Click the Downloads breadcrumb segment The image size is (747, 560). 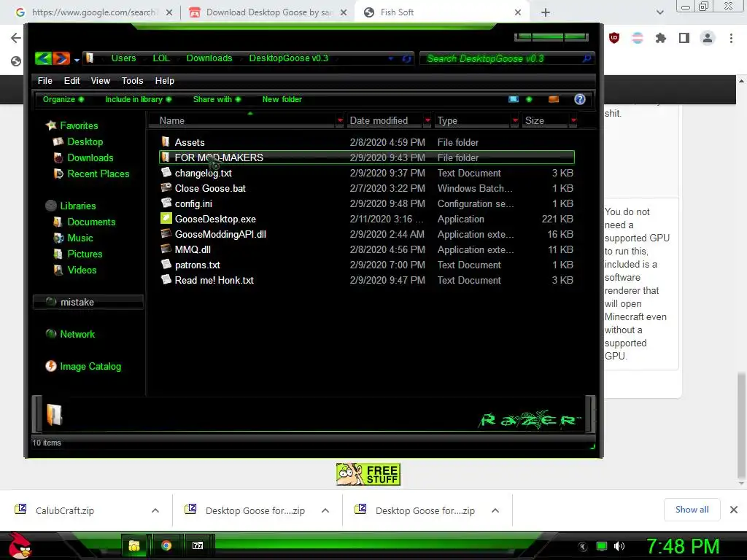pos(209,58)
